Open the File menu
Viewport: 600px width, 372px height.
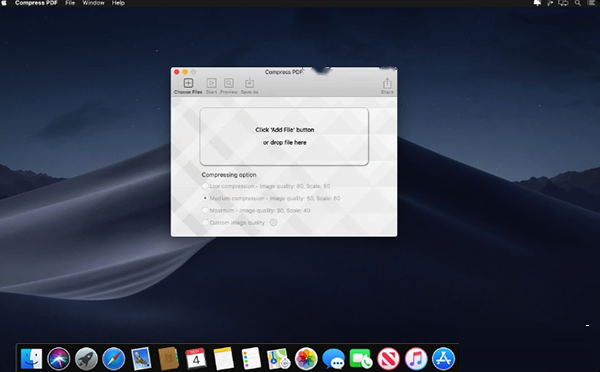[x=70, y=3]
